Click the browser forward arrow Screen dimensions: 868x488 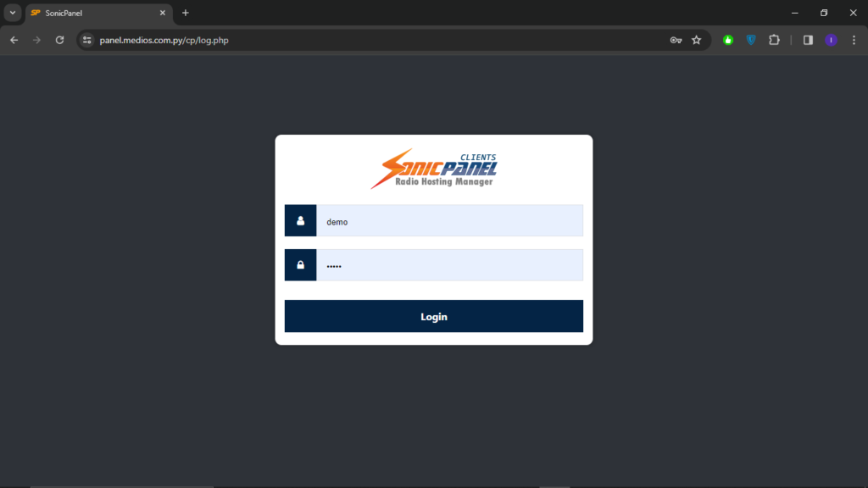tap(36, 40)
